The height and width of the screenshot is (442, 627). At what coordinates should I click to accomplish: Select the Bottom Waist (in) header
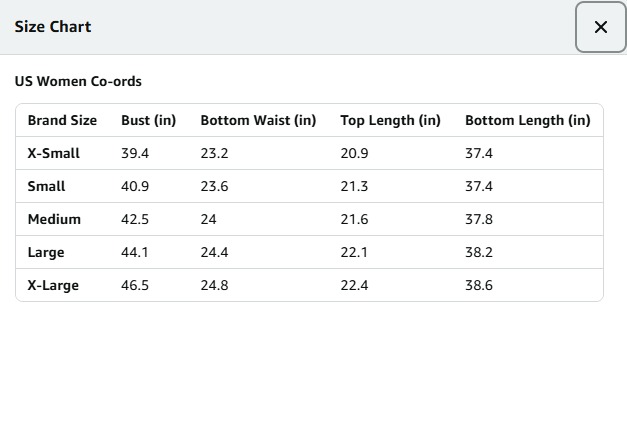pyautogui.click(x=258, y=120)
